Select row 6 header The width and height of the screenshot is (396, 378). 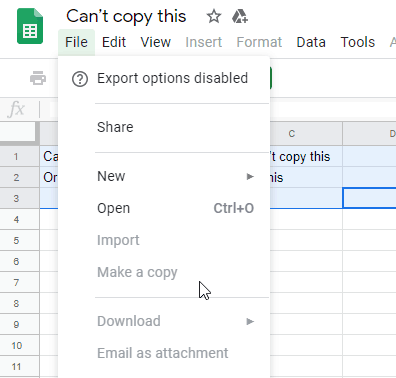(x=20, y=261)
